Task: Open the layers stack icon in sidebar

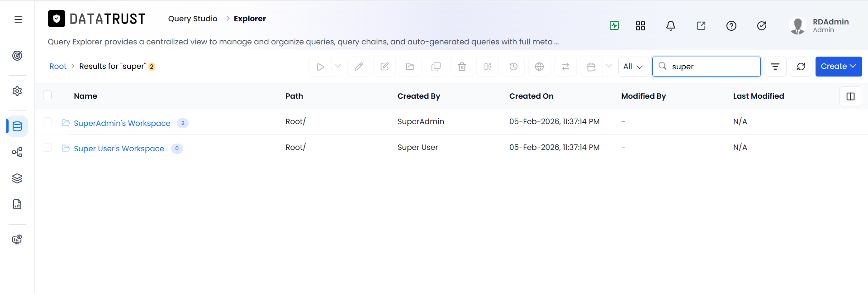Action: coord(17,178)
